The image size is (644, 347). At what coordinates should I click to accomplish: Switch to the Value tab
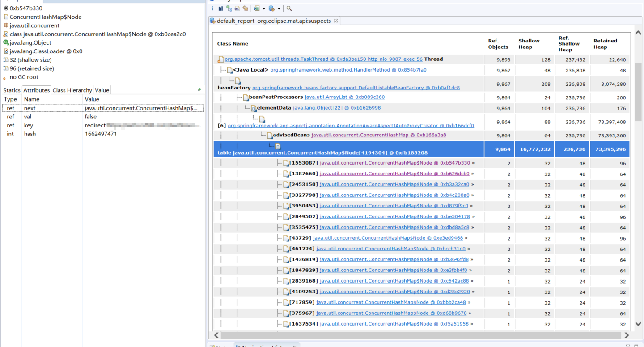pos(102,90)
